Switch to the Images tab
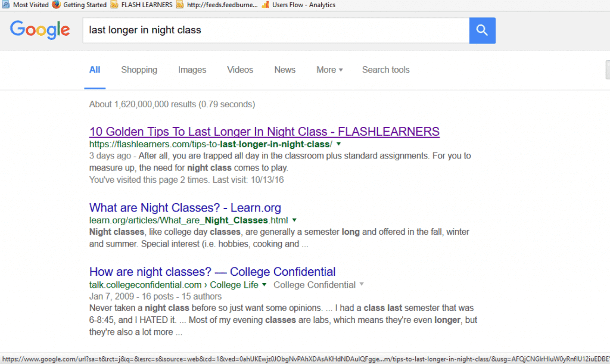Image resolution: width=610 pixels, height=364 pixels. point(192,70)
